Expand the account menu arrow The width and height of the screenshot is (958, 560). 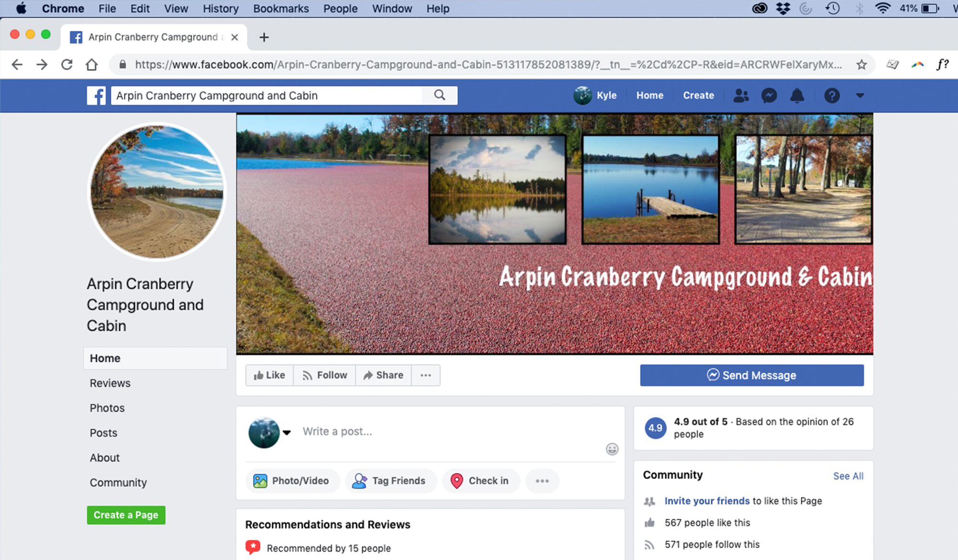pyautogui.click(x=860, y=95)
